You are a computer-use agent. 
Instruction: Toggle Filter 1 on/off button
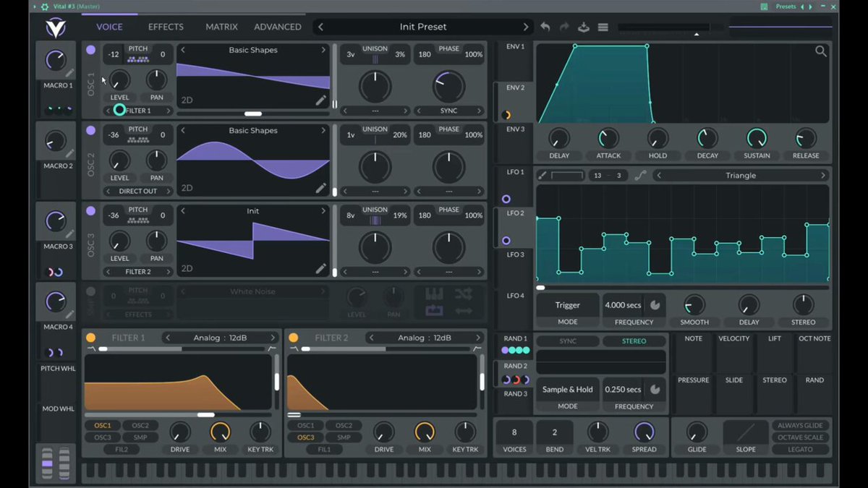click(90, 338)
